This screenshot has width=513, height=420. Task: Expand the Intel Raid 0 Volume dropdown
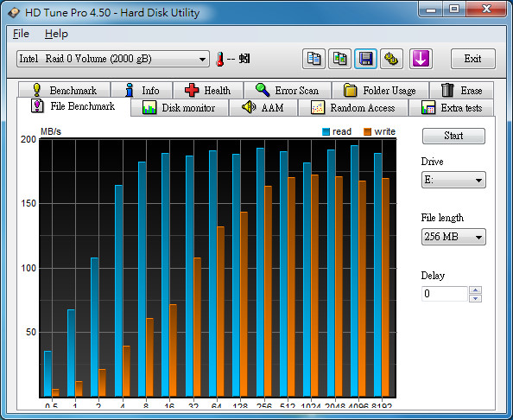[x=113, y=59]
